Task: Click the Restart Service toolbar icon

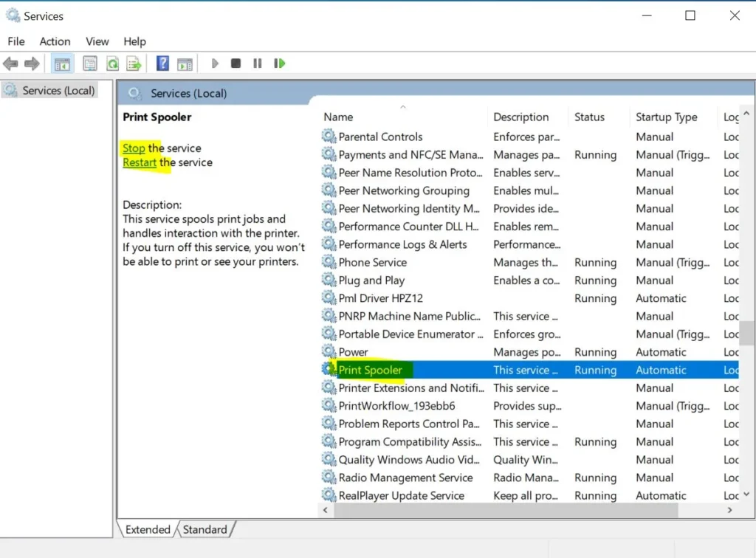Action: pyautogui.click(x=280, y=63)
